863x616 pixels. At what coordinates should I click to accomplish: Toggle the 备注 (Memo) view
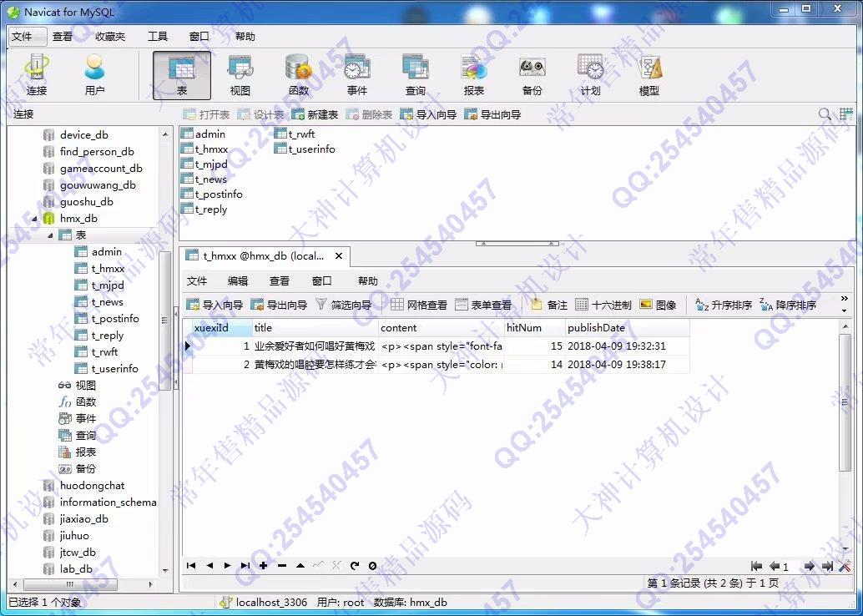click(549, 305)
